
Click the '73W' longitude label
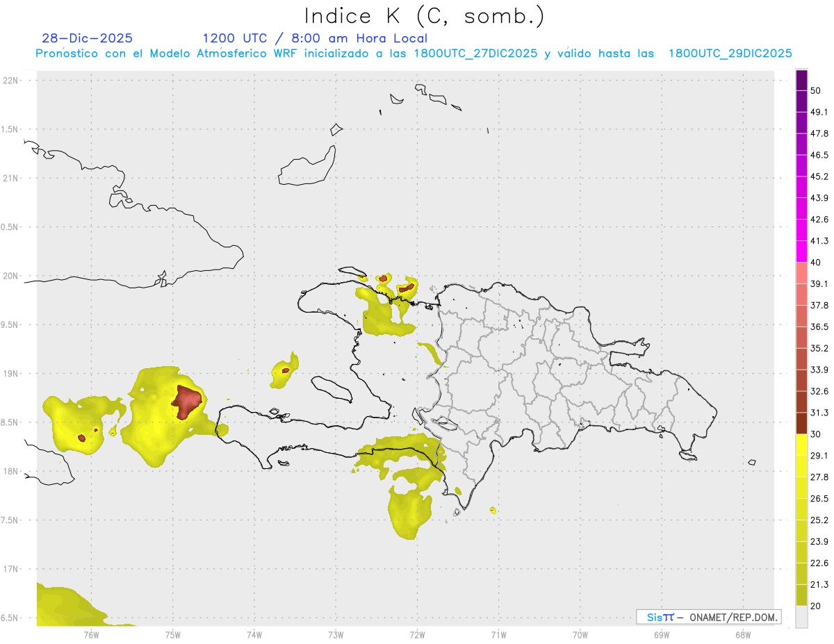[336, 634]
